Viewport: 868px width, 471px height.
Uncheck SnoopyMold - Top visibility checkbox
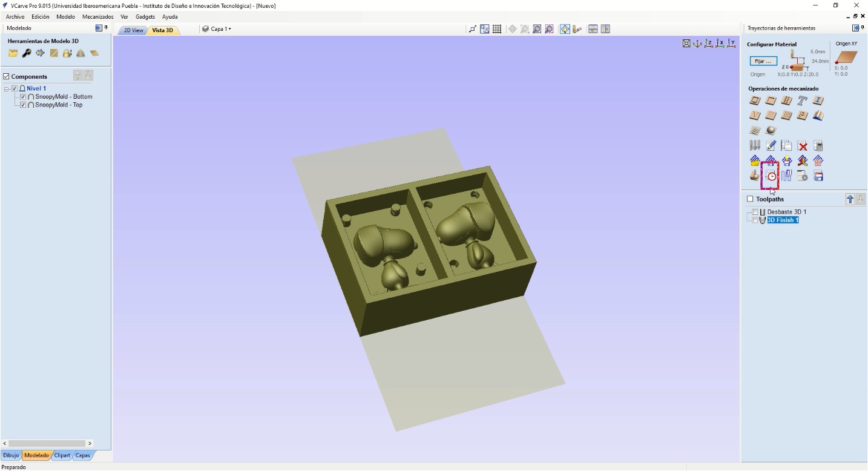pos(23,105)
